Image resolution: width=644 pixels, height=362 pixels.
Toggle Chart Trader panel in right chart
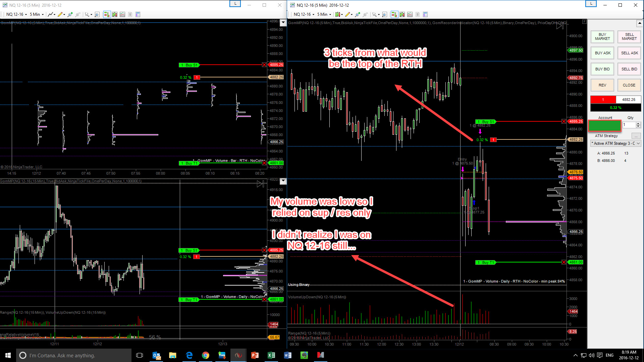[x=394, y=14]
